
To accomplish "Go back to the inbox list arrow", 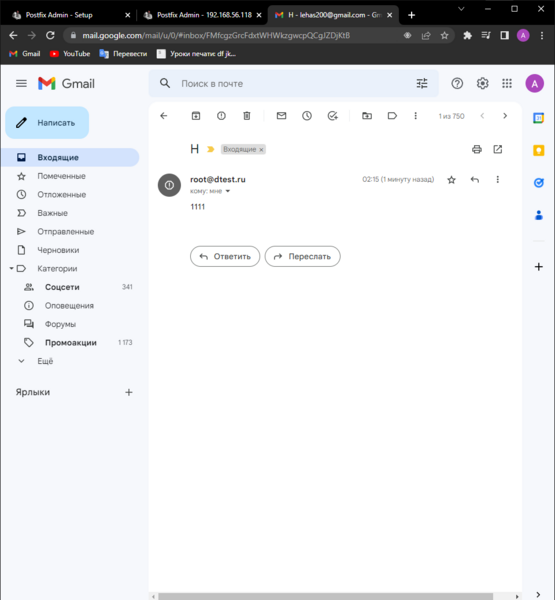I will (164, 116).
